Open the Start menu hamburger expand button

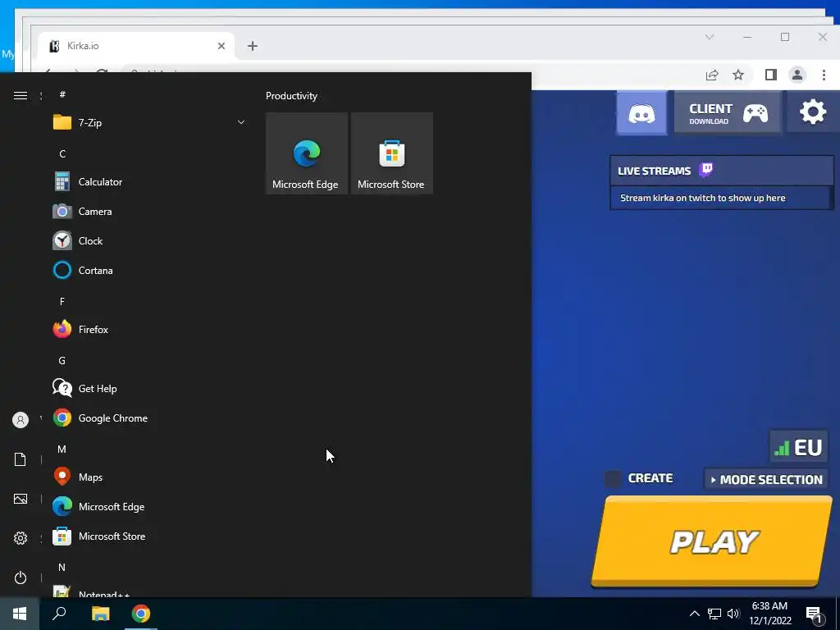click(x=21, y=96)
